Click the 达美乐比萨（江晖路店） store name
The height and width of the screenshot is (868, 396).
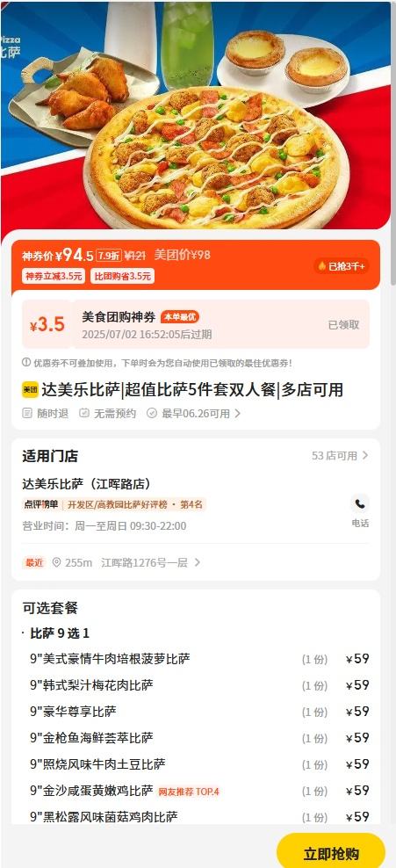click(x=86, y=483)
